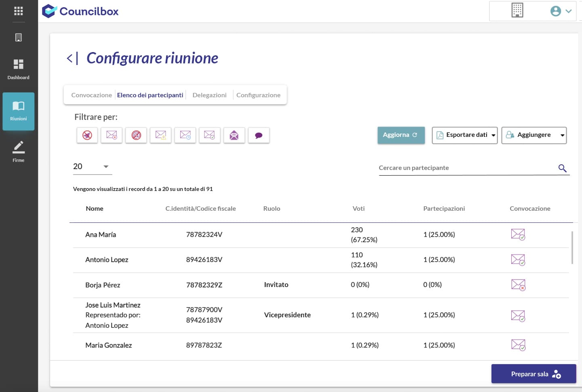Filter by envelope with warning triangle

pyautogui.click(x=160, y=135)
